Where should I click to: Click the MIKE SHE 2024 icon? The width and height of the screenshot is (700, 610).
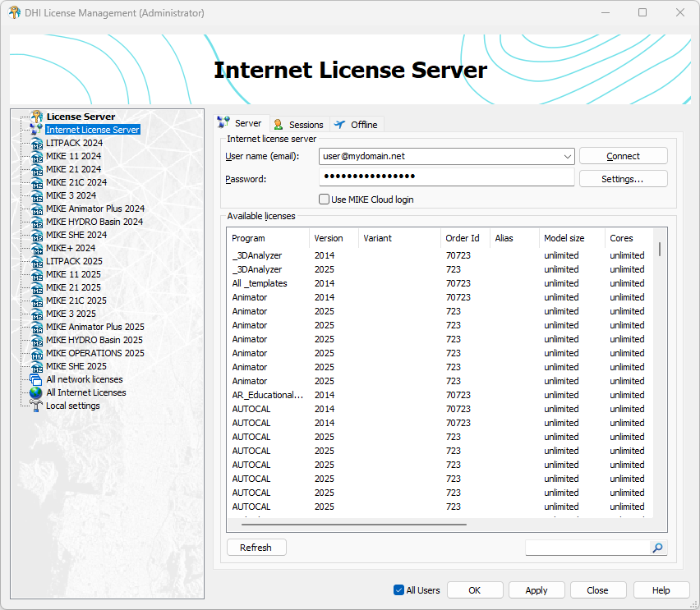37,235
